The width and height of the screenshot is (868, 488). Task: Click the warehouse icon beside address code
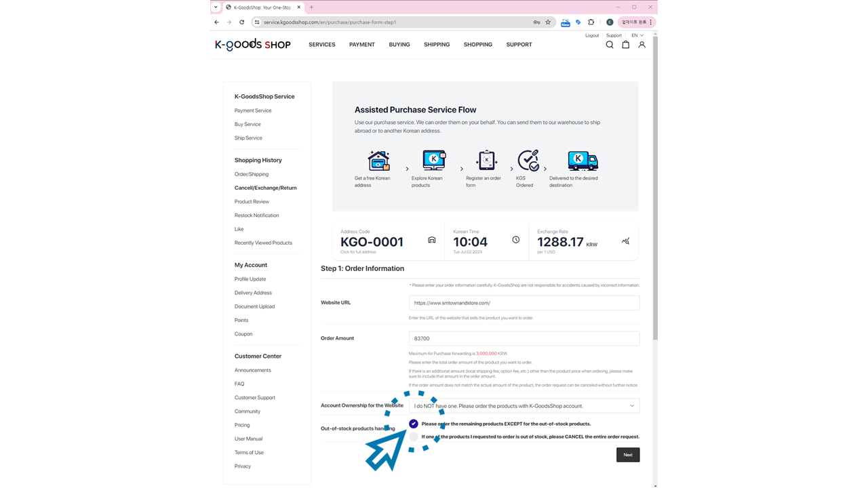tap(431, 240)
